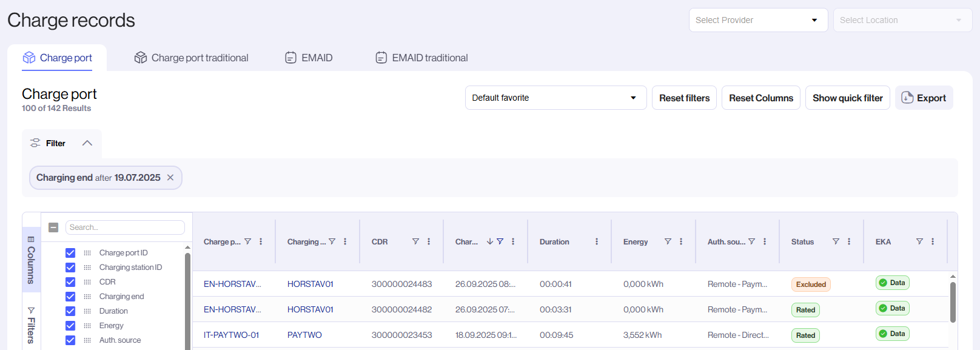Toggle the Columns side panel

[x=31, y=260]
